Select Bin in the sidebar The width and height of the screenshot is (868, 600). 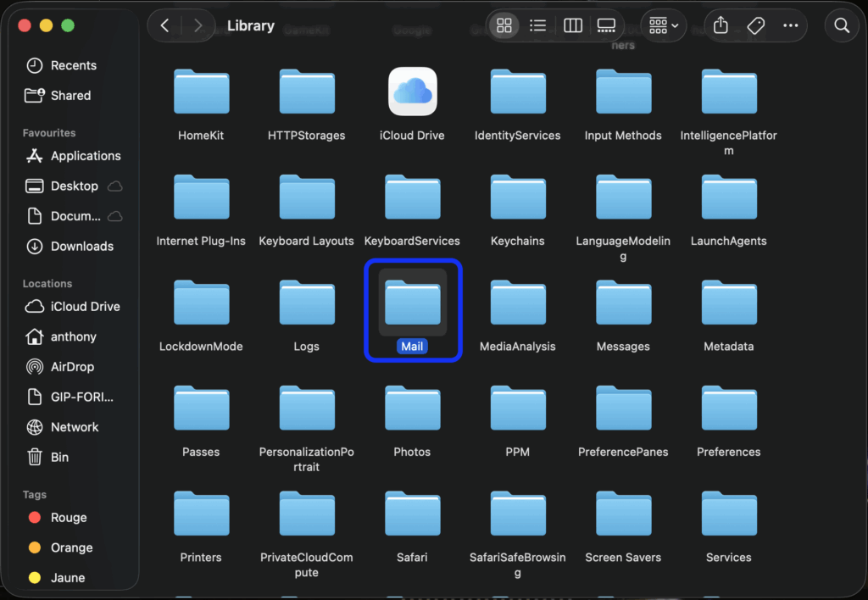[x=58, y=457]
